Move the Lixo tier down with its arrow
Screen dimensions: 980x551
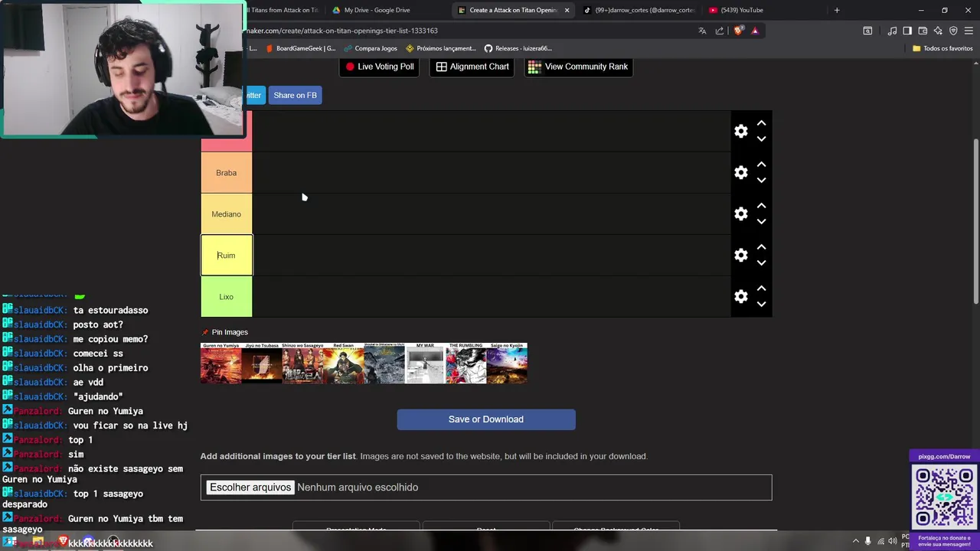click(761, 305)
